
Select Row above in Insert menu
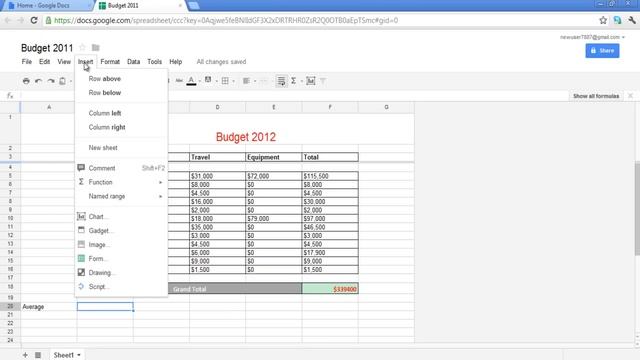click(x=121, y=79)
